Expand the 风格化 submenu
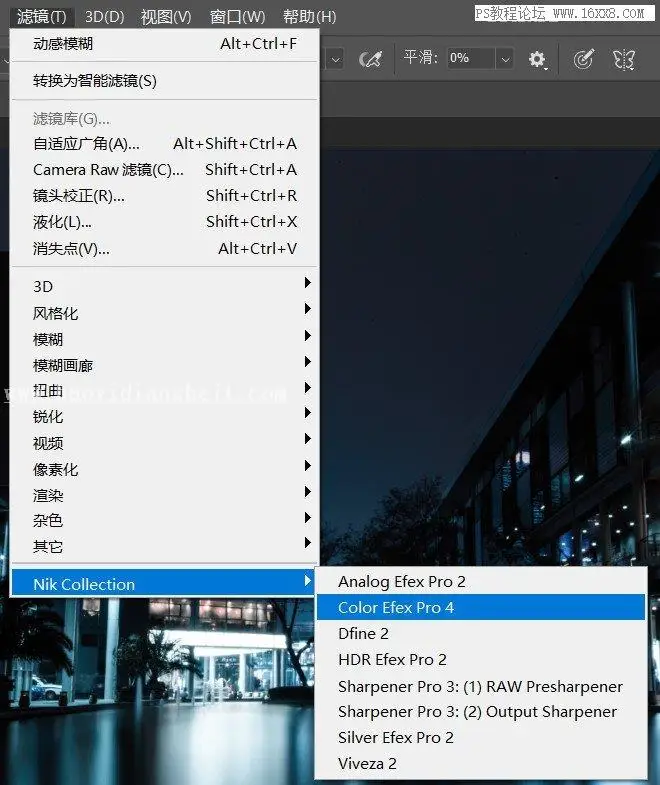660x785 pixels. tap(165, 313)
